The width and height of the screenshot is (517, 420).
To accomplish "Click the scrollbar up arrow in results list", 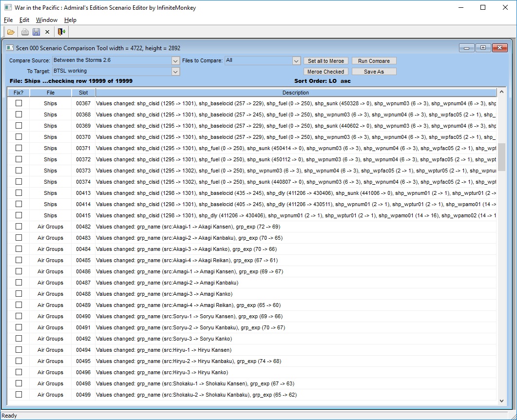I will coord(501,92).
